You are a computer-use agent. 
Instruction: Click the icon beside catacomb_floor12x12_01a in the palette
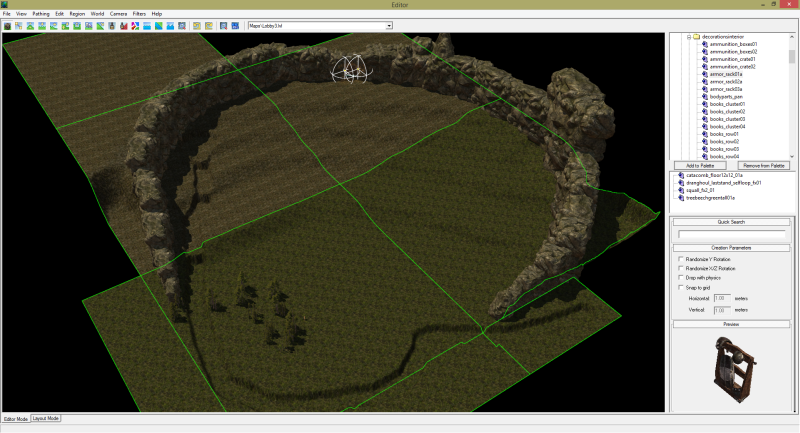click(681, 175)
